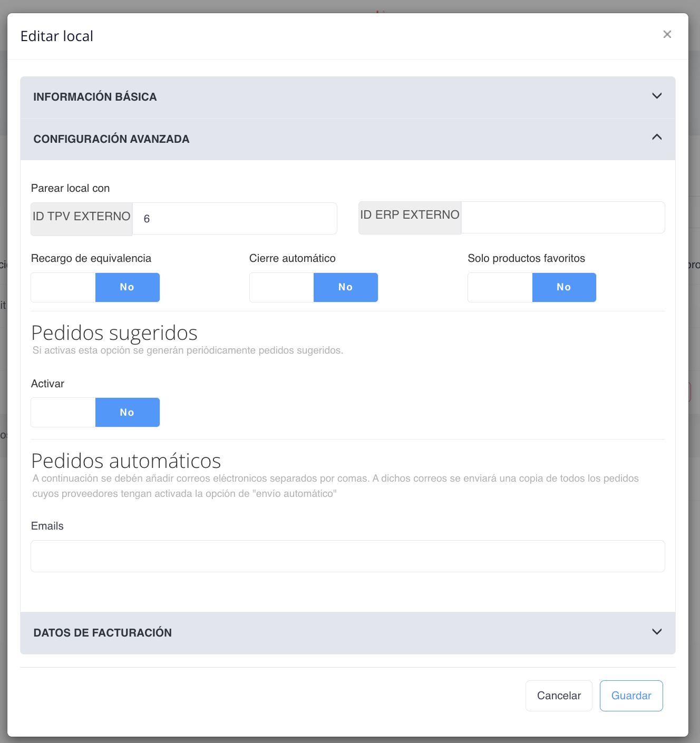Toggle the Recargo de equivalencia switch

pyautogui.click(x=95, y=287)
